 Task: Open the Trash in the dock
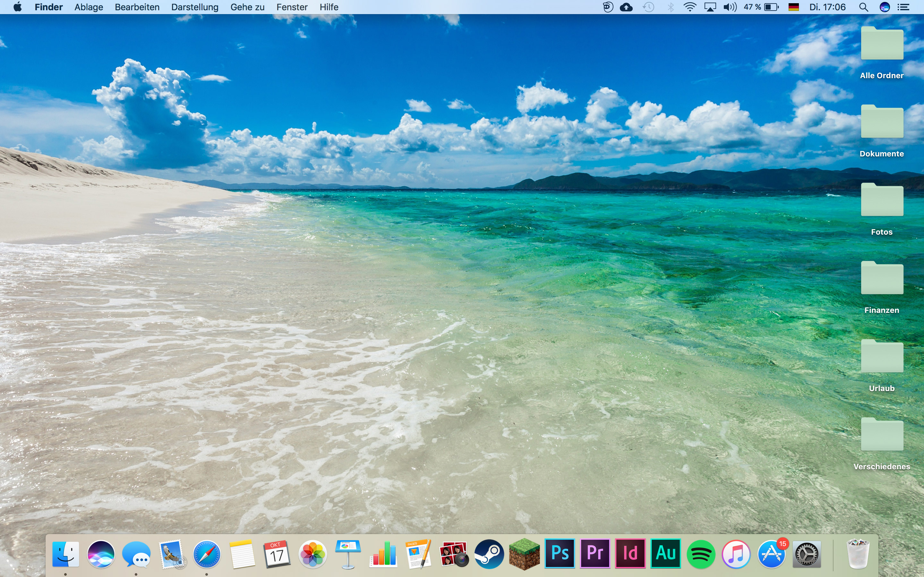tap(858, 554)
